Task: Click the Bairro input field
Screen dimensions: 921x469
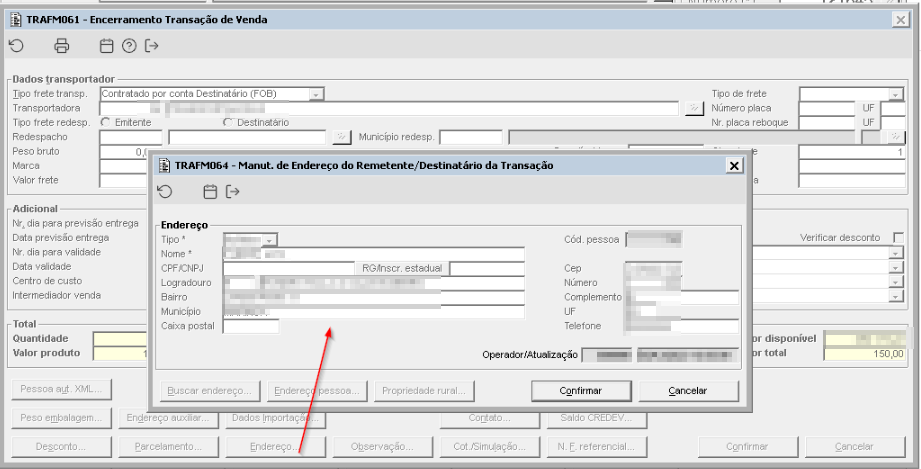Action: pyautogui.click(x=374, y=297)
